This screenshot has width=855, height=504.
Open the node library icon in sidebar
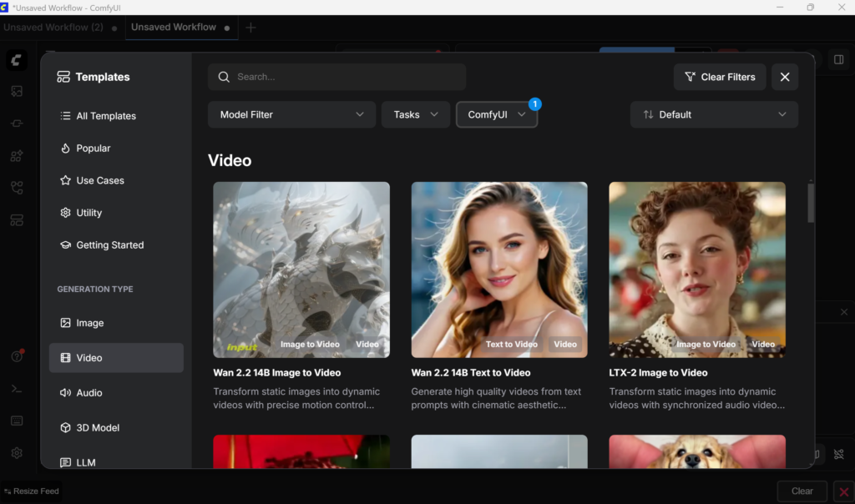click(x=17, y=156)
